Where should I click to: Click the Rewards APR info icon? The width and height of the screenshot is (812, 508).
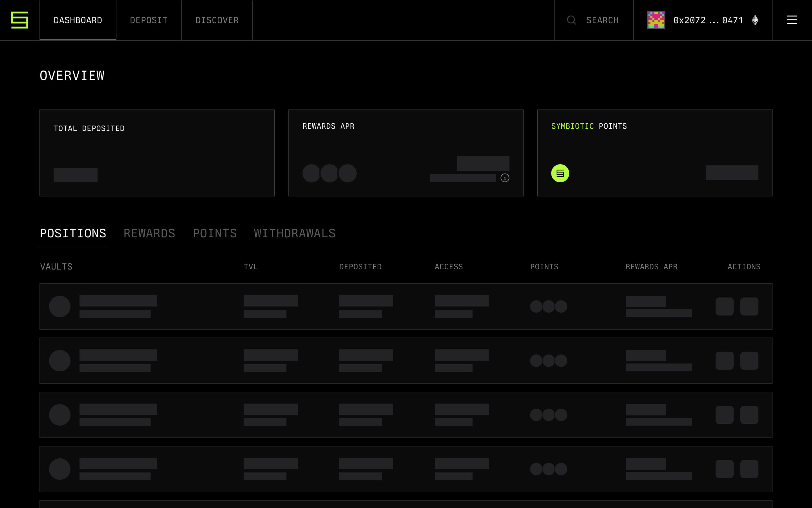pyautogui.click(x=505, y=178)
